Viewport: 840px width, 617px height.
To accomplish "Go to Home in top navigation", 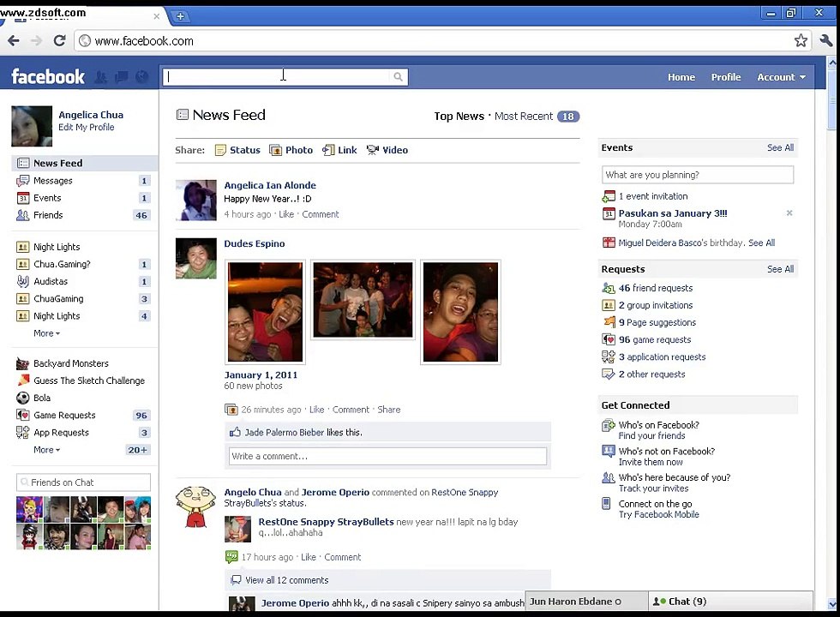I will coord(681,77).
